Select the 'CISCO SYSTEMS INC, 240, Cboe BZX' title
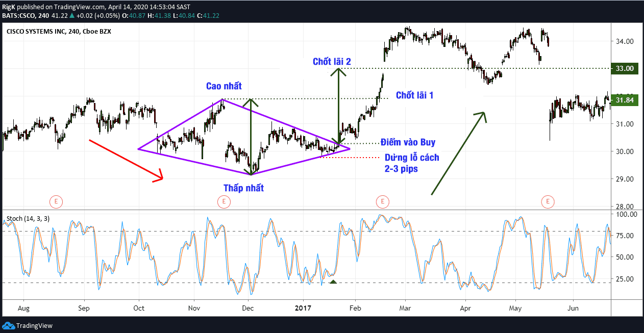Viewport: 644px width, 333px height. [59, 31]
